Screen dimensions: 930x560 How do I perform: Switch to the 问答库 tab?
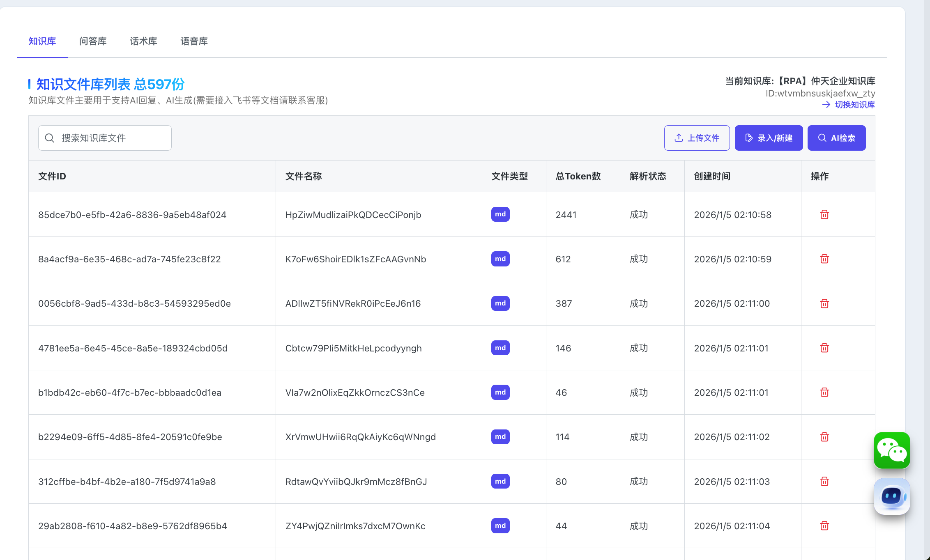(93, 41)
